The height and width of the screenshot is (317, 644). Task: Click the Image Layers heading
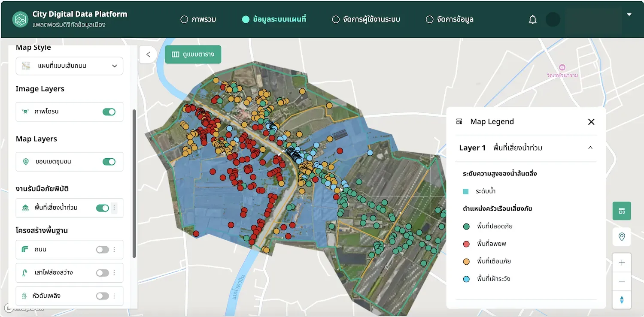tap(40, 89)
